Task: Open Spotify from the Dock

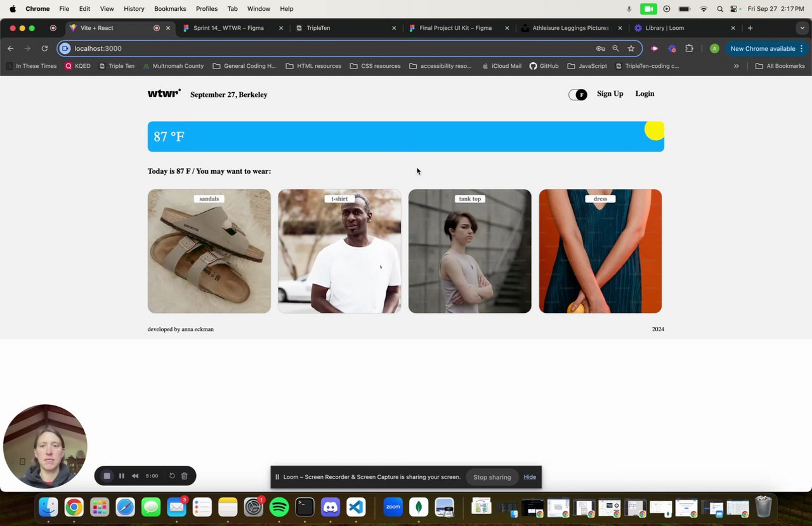Action: click(x=279, y=507)
